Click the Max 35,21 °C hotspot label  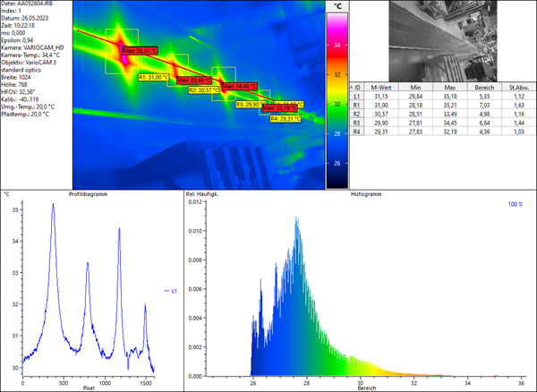(x=139, y=51)
